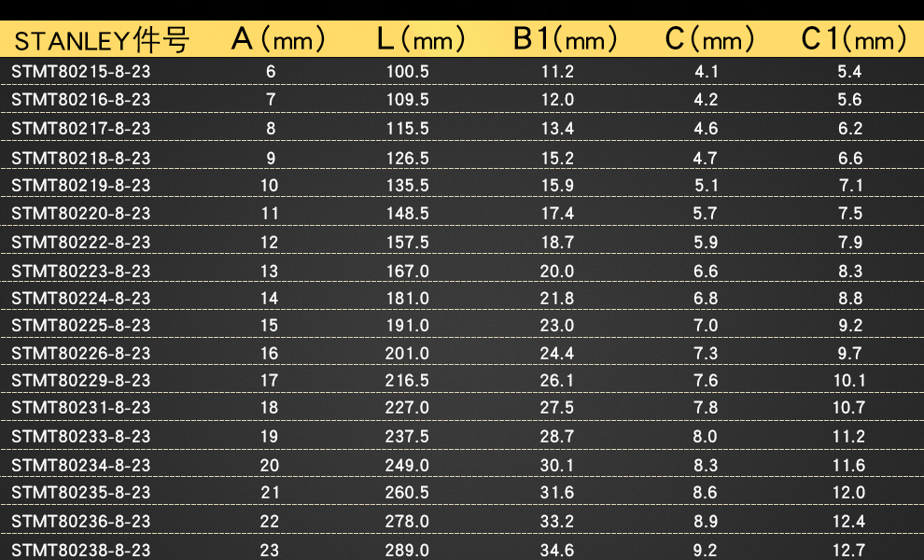Select part number STMT80236-8-23
The image size is (924, 560).
coord(80,521)
